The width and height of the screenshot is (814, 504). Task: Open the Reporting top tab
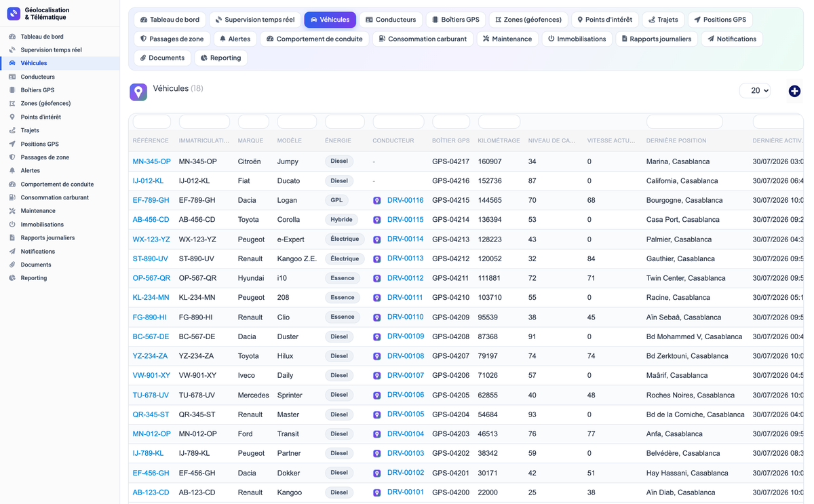click(221, 58)
